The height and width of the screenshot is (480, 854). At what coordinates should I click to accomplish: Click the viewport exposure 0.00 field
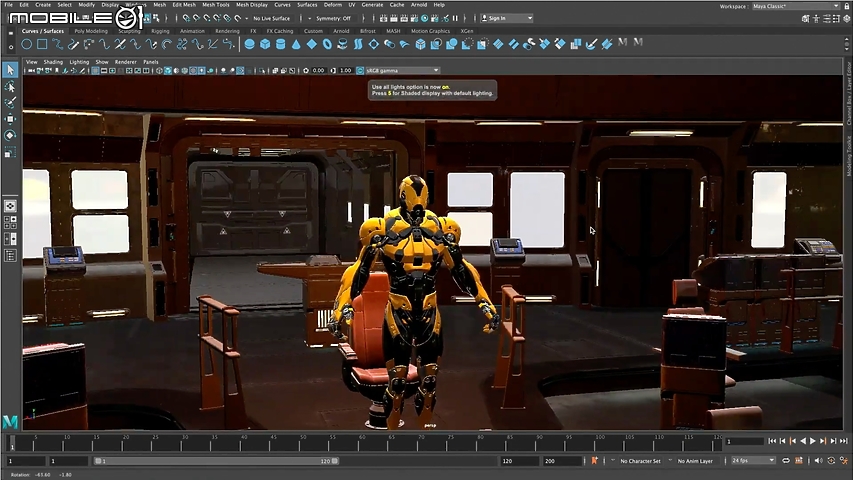click(318, 71)
